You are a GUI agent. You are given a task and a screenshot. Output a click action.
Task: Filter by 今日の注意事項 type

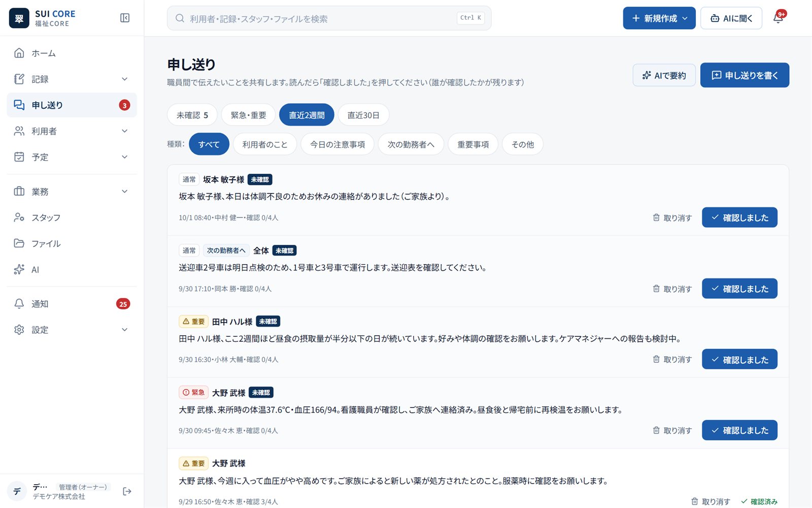pos(337,144)
